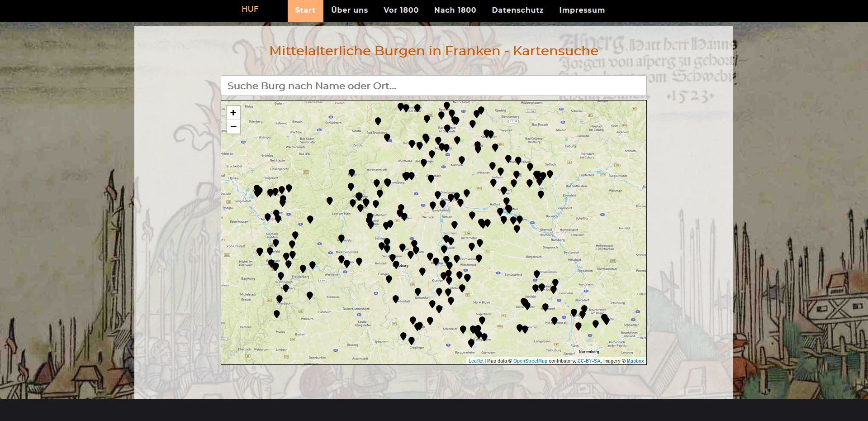
Task: Select the lone marker east of Amorbach
Action: click(x=310, y=296)
